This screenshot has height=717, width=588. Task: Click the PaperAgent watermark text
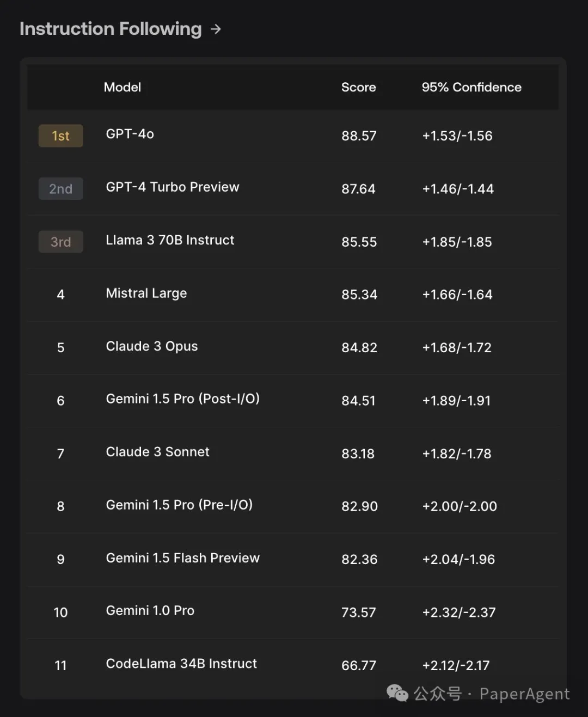coord(525,694)
